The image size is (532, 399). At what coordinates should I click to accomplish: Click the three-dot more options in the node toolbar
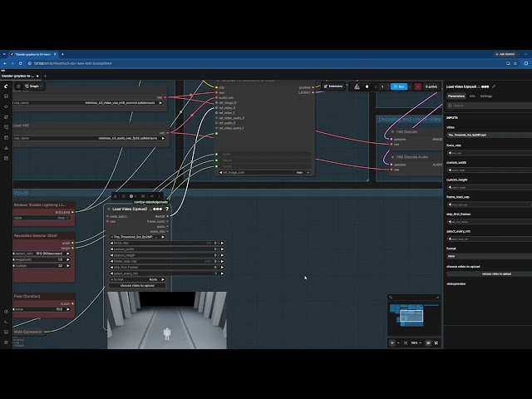coord(159,196)
